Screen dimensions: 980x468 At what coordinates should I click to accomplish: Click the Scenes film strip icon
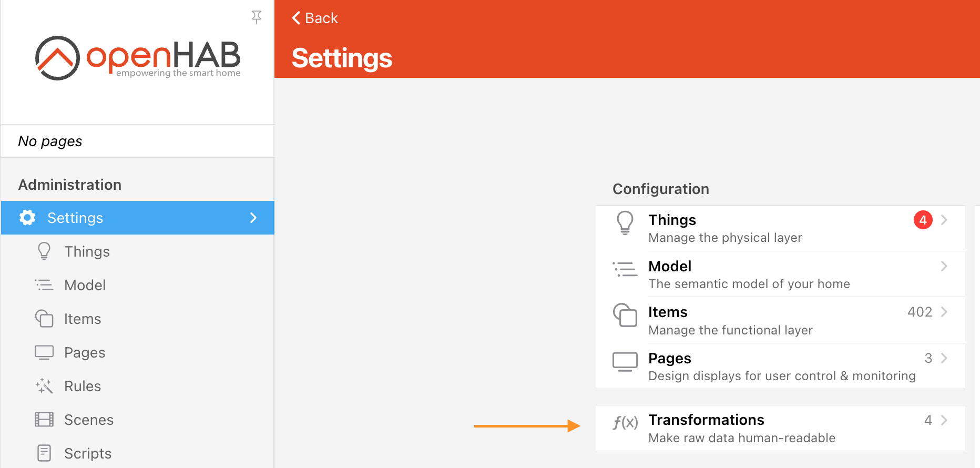[44, 420]
